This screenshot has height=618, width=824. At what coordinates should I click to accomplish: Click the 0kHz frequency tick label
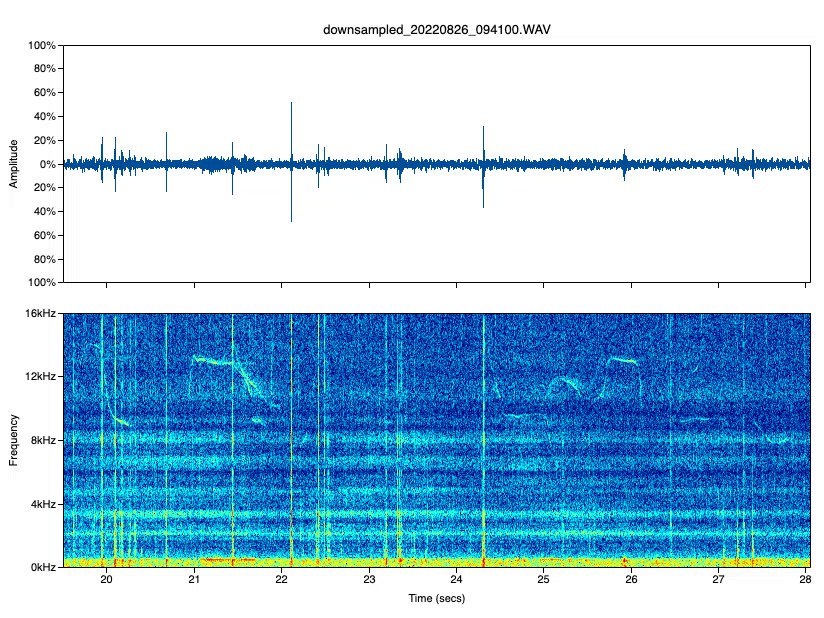tap(43, 566)
